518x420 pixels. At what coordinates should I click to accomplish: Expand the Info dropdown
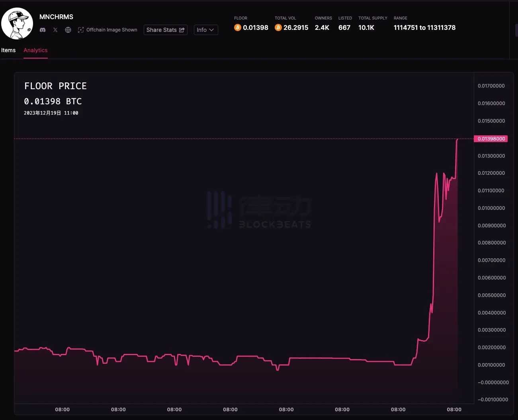tap(205, 30)
